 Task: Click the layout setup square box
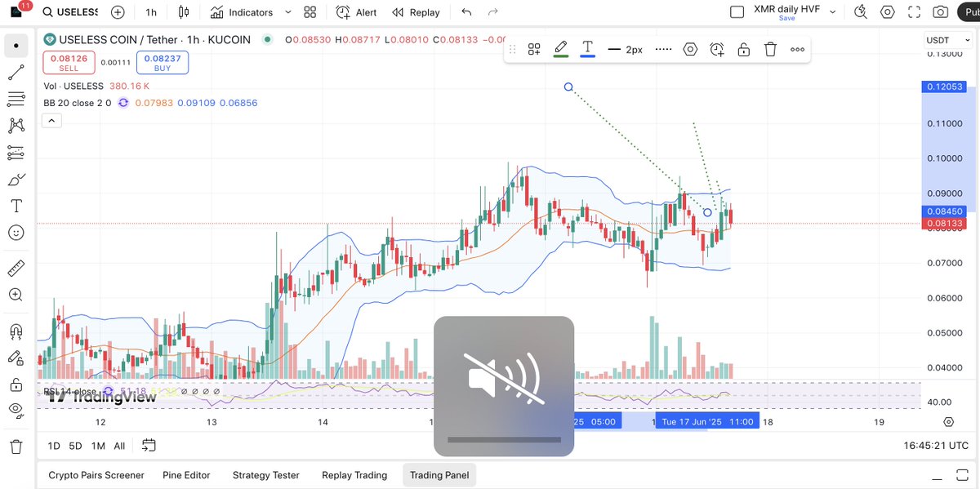click(x=737, y=12)
